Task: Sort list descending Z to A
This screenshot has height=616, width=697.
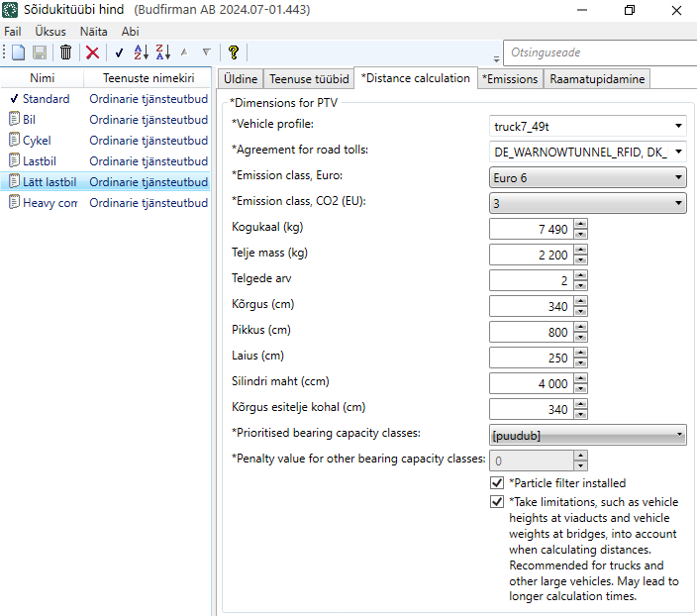Action: 162,52
